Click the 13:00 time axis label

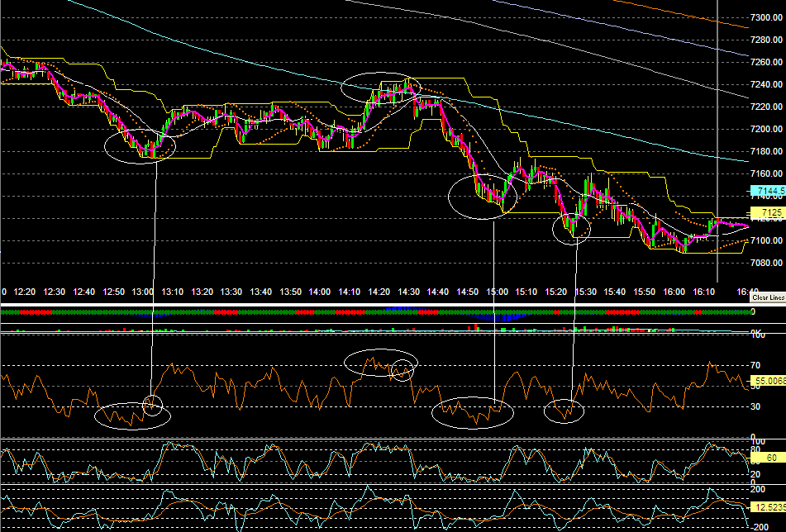point(143,292)
